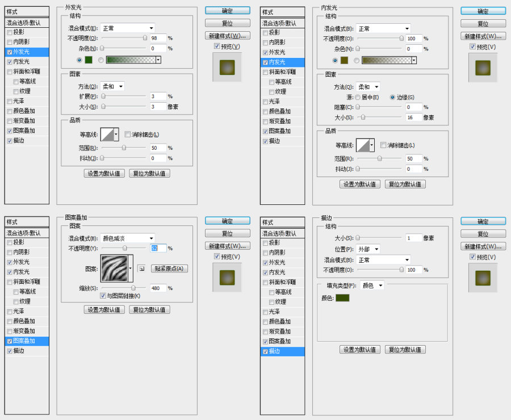Image resolution: width=511 pixels, height=420 pixels.
Task: Edit gradient bar in 外发光 dialog
Action: coord(131,60)
